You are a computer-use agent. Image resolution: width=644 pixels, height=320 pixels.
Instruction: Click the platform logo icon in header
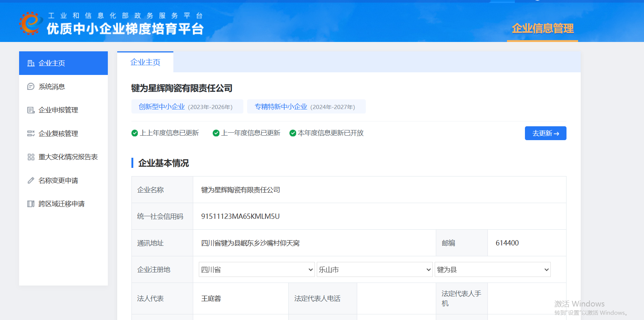point(31,23)
